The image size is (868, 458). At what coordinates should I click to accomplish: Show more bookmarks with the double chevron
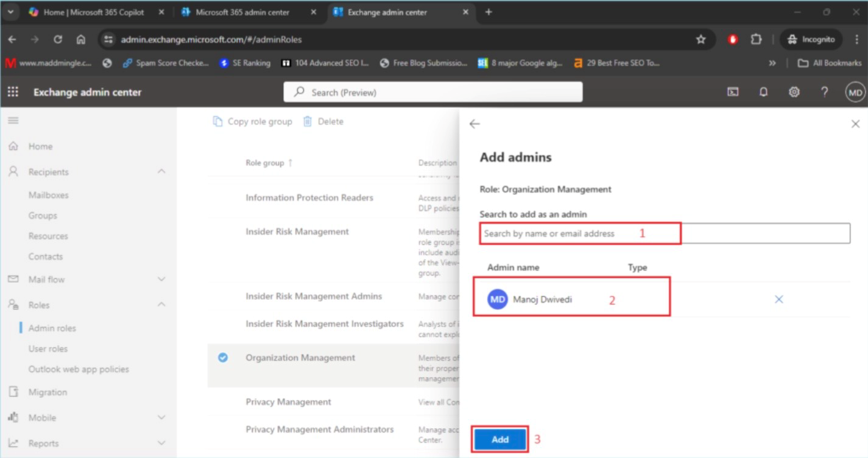coord(772,63)
